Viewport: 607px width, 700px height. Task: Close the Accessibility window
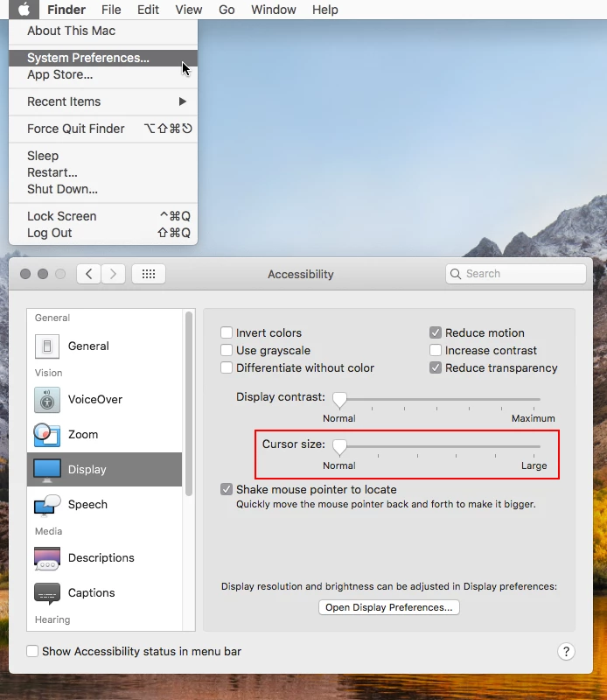[25, 274]
